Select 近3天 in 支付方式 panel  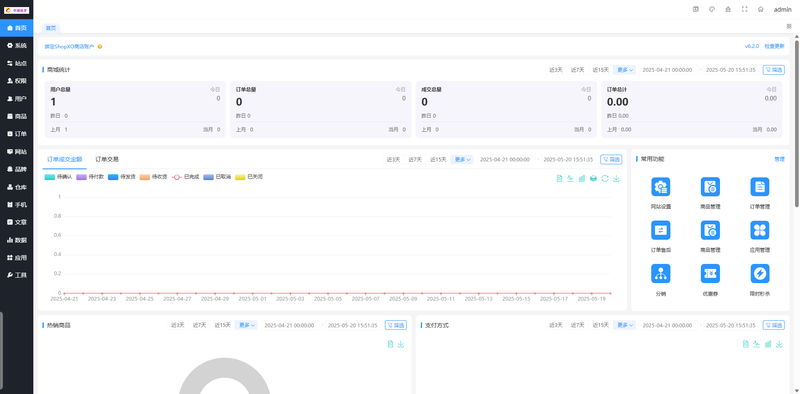pyautogui.click(x=556, y=325)
